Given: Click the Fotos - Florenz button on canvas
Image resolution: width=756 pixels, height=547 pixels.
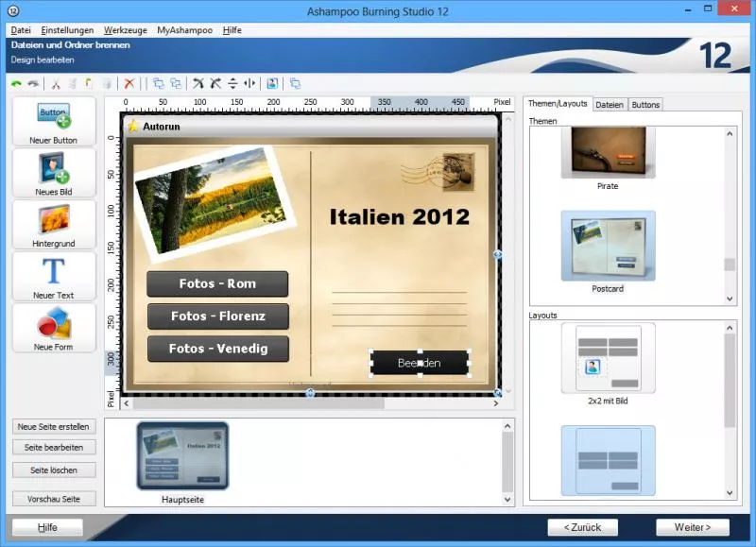Looking at the screenshot, I should pos(218,316).
